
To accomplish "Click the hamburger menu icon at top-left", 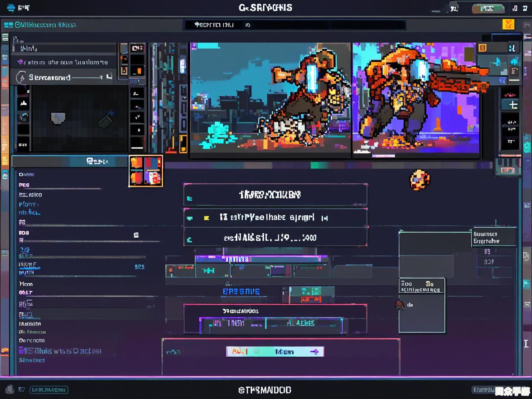I will click(x=5, y=37).
